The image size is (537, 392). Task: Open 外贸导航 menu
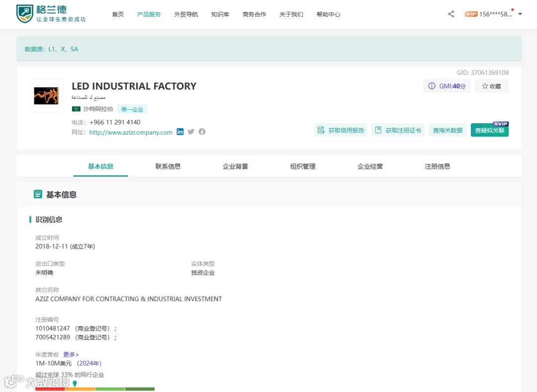tap(186, 14)
